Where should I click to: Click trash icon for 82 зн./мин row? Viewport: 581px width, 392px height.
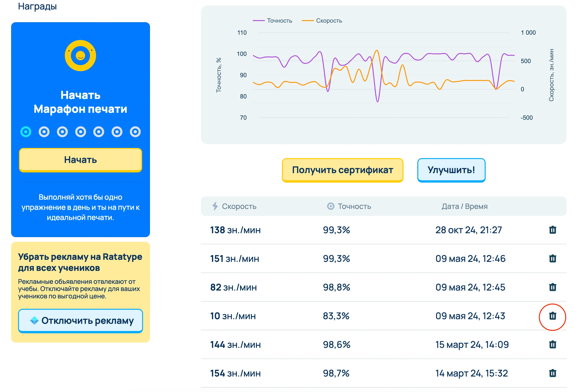[x=553, y=287]
